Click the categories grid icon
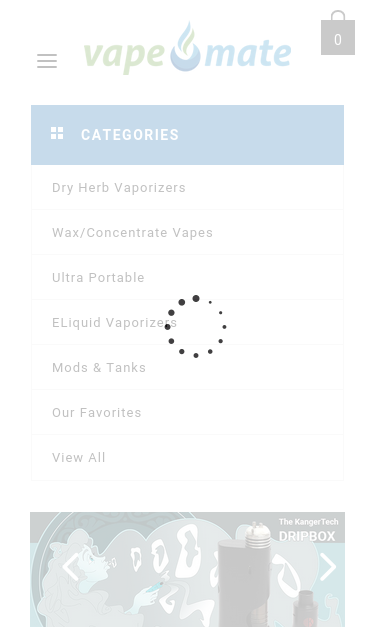The height and width of the screenshot is (627, 375). click(x=57, y=134)
